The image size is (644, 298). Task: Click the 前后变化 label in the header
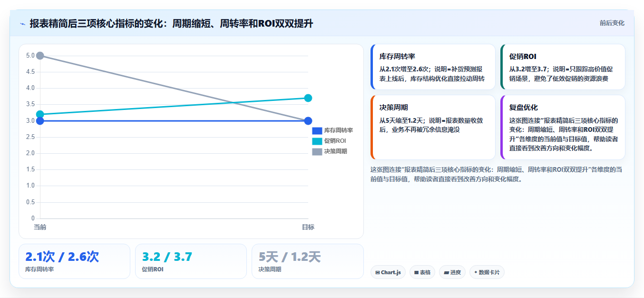(612, 23)
